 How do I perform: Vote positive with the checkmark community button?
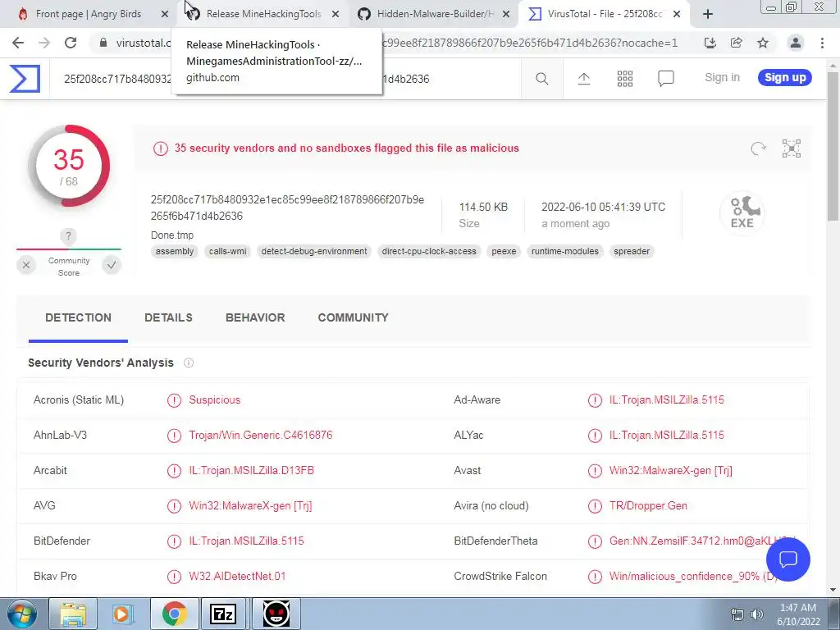tap(112, 265)
